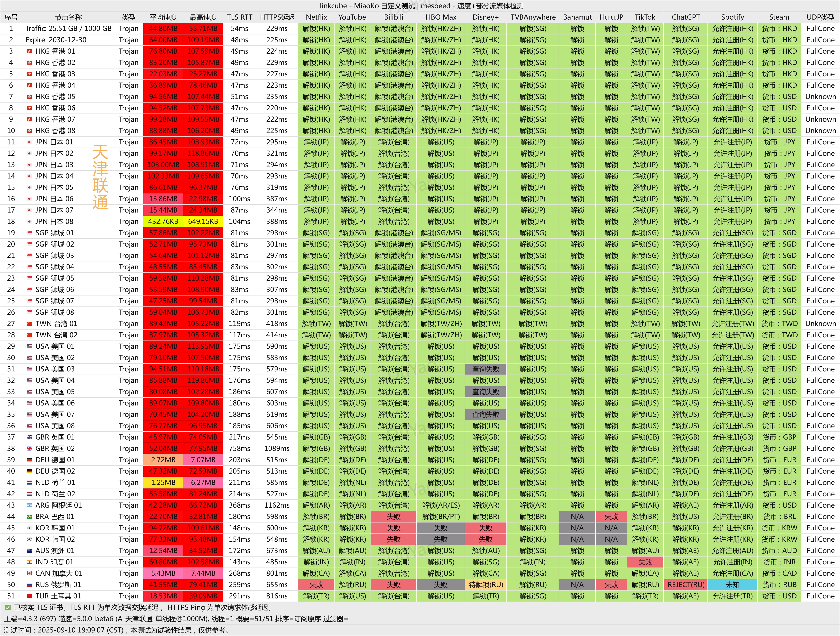Click the Singapore flag beside SGP 狮城 08
This screenshot has height=636, width=840.
pos(29,313)
